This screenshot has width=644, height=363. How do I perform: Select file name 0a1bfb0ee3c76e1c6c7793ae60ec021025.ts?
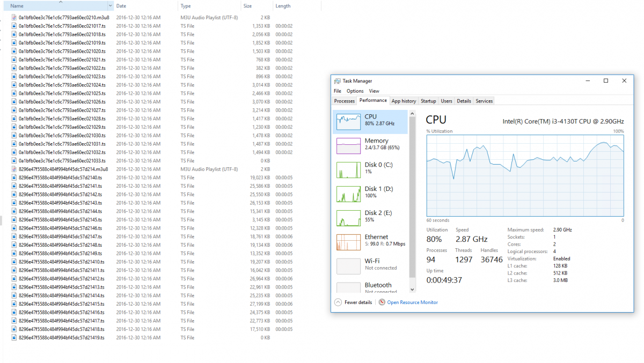coord(62,93)
